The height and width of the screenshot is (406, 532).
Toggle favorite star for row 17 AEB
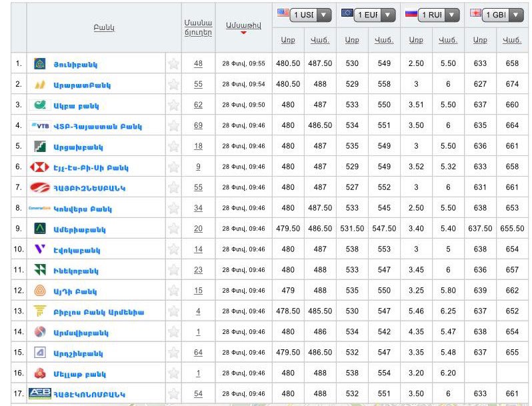[173, 394]
